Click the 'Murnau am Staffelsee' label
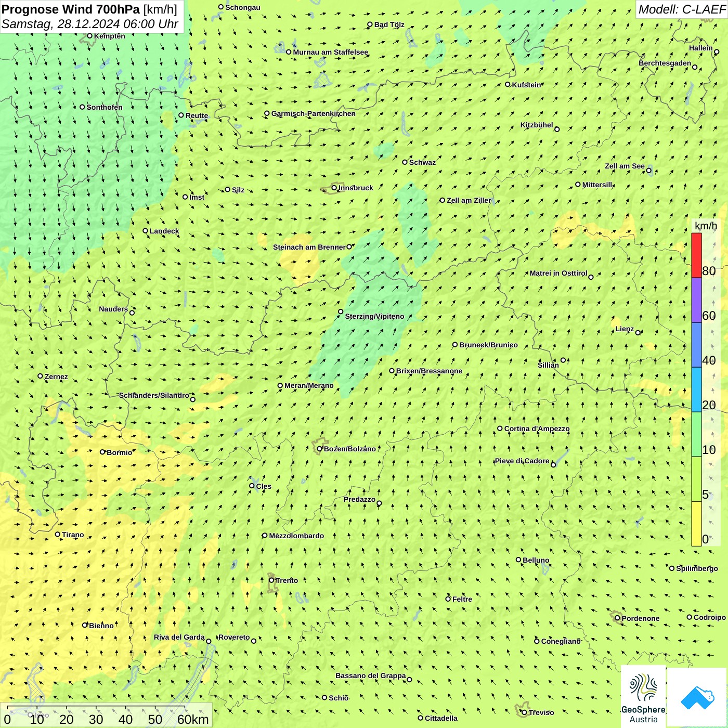This screenshot has width=728, height=728. (331, 52)
